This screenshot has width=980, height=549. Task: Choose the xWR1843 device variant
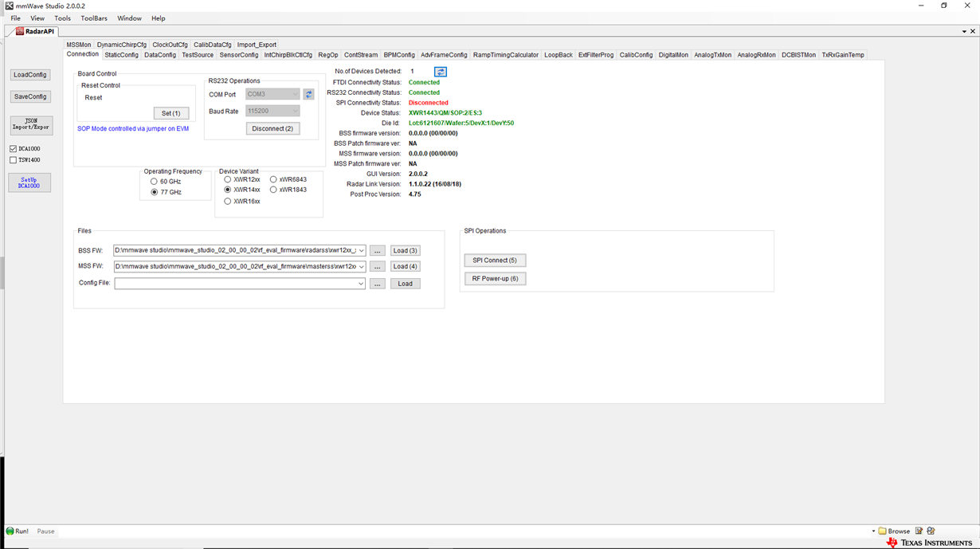273,190
